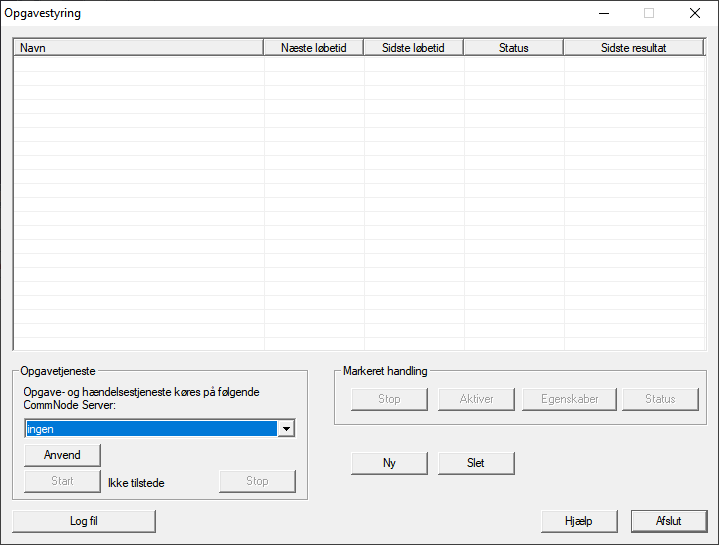719x545 pixels.
Task: Click the Status button under Markeret handling
Action: point(660,399)
